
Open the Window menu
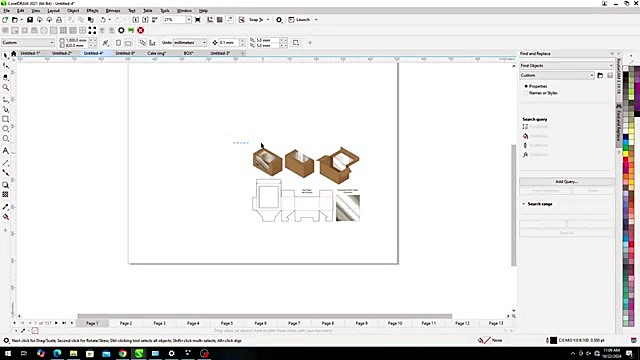click(184, 11)
